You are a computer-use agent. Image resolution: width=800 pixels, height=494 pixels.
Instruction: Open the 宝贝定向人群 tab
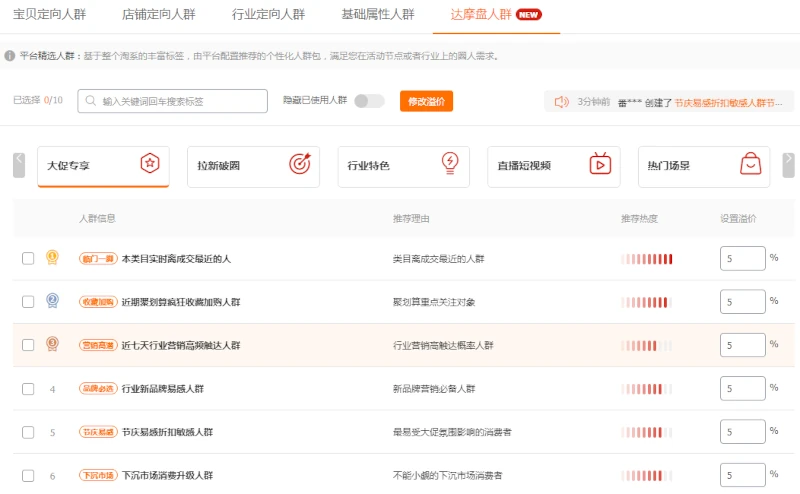coord(49,14)
